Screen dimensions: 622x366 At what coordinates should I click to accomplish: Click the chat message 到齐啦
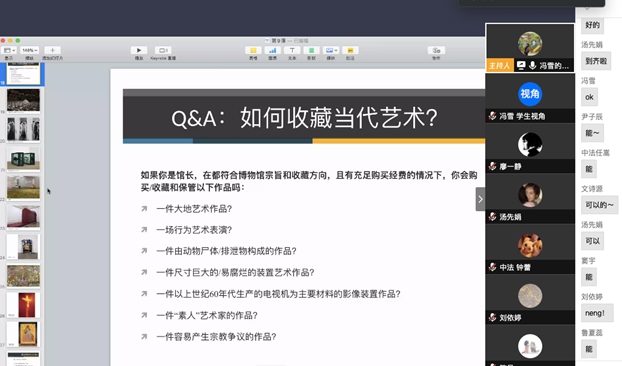[x=596, y=61]
